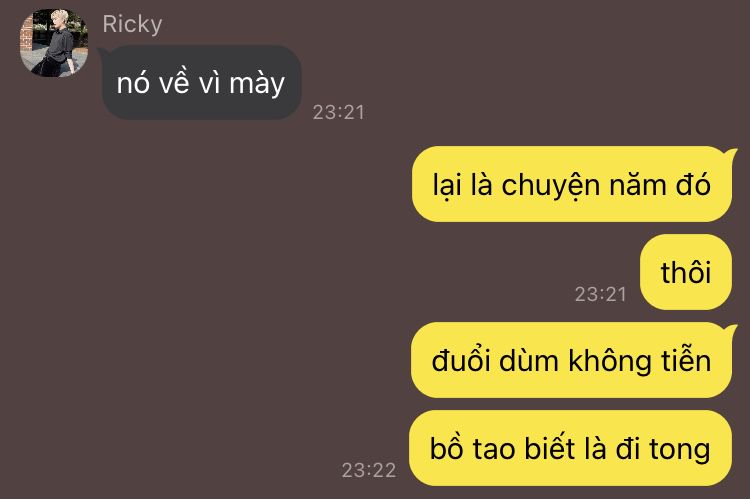Select the message "nó về vì mày"

(x=201, y=82)
